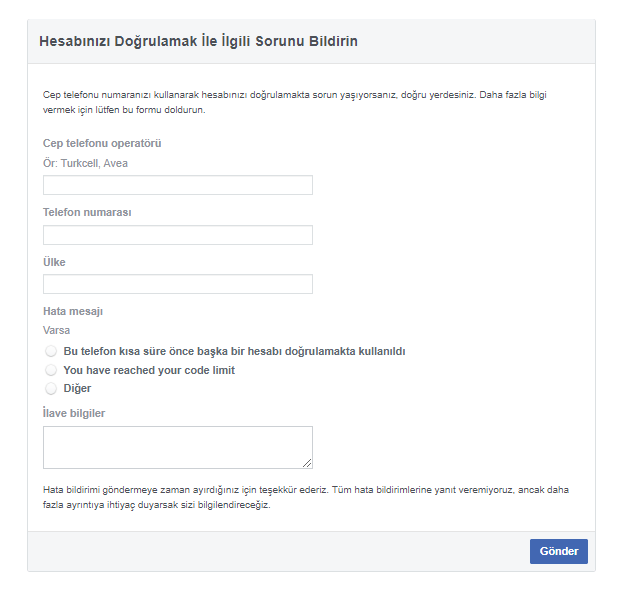
Task: Click the gray footer bar left of Gönder
Action: 270,551
